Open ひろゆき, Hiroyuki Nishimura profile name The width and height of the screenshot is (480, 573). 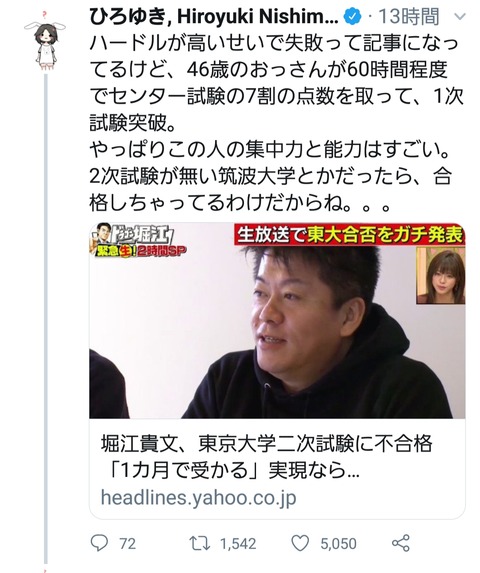[214, 17]
